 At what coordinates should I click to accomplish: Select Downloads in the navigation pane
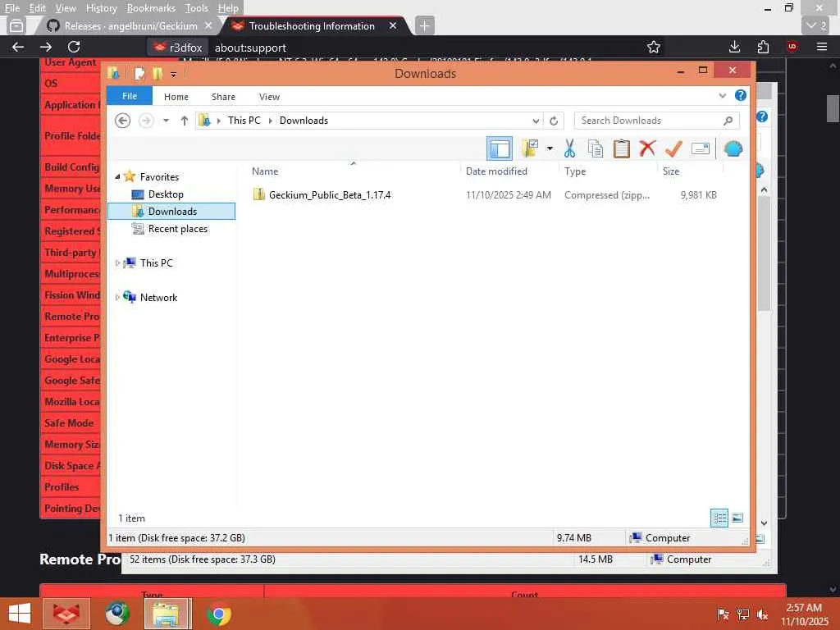pos(171,212)
